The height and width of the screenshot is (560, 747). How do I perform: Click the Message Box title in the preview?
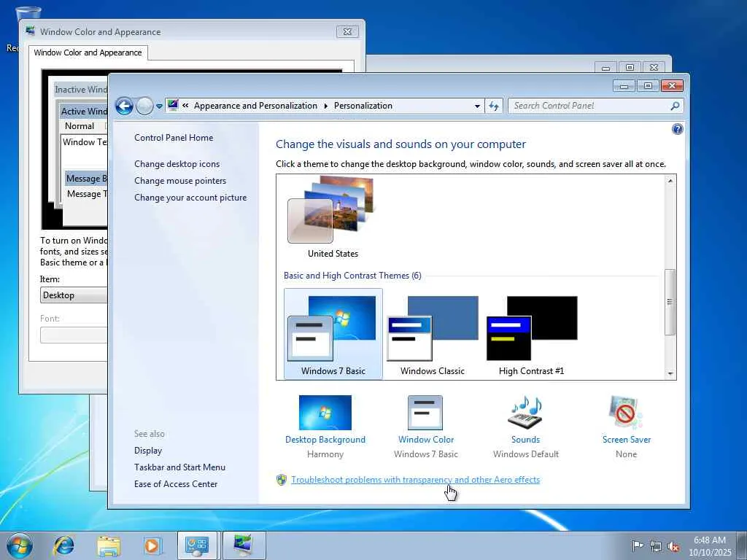point(87,179)
